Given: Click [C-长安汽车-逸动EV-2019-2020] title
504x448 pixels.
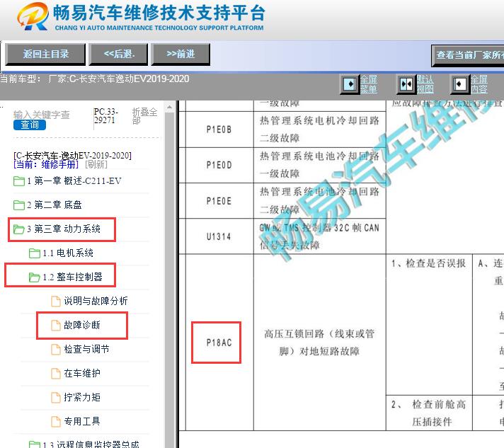Looking at the screenshot, I should pos(73,156).
